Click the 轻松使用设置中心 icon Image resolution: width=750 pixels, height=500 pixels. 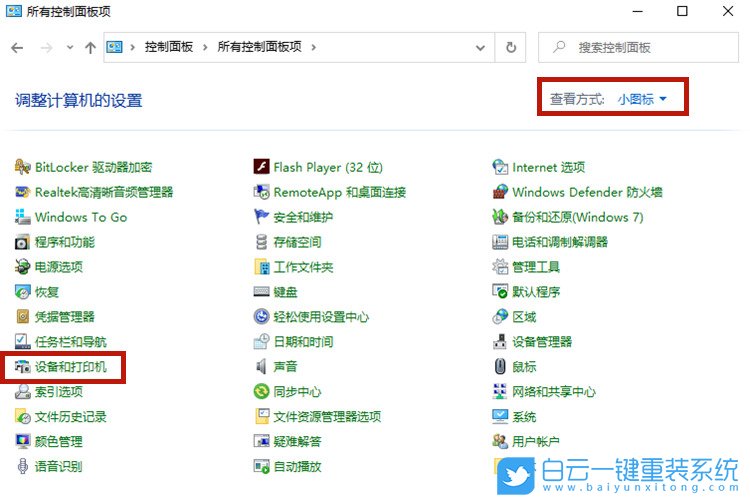point(261,316)
